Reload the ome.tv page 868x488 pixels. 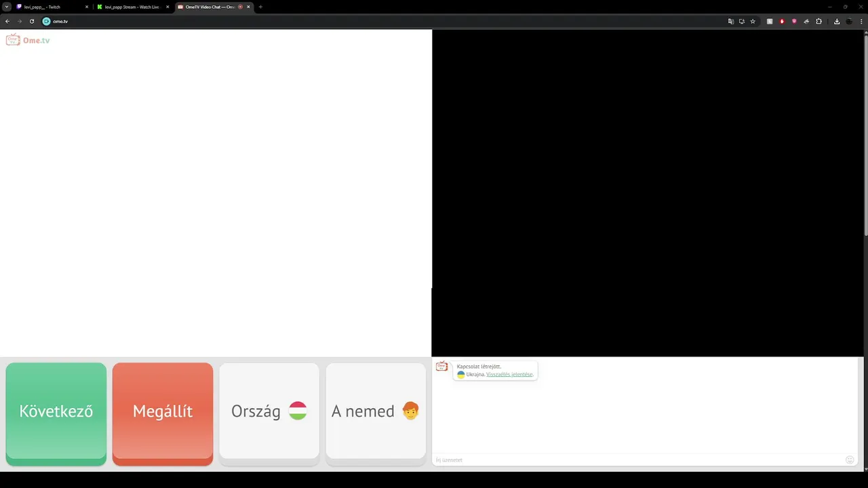coord(32,21)
